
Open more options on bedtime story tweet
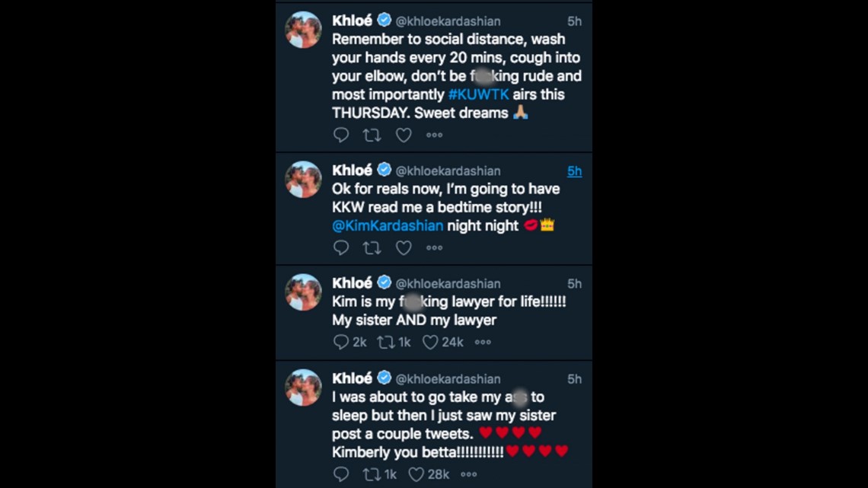434,247
